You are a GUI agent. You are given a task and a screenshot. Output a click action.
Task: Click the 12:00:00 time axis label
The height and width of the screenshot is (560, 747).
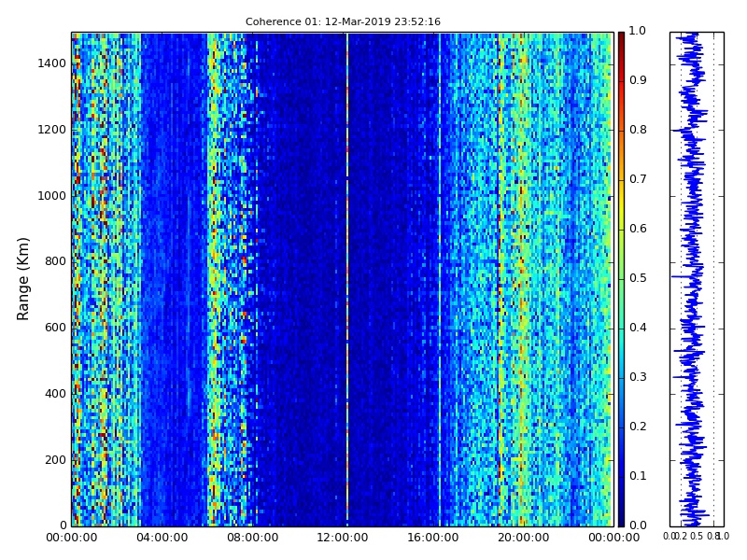pyautogui.click(x=343, y=539)
